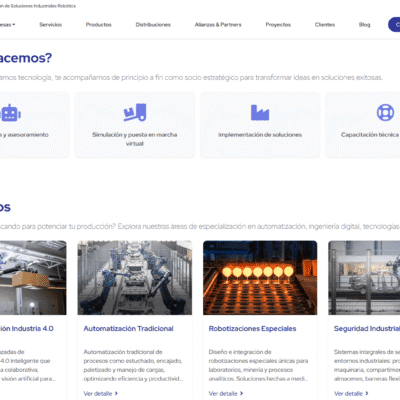Open Alianzas & Partners page
Image resolution: width=400 pixels, height=400 pixels.
coord(218,25)
